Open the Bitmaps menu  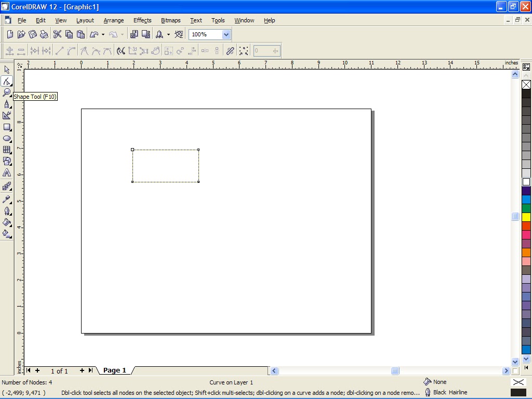[170, 20]
